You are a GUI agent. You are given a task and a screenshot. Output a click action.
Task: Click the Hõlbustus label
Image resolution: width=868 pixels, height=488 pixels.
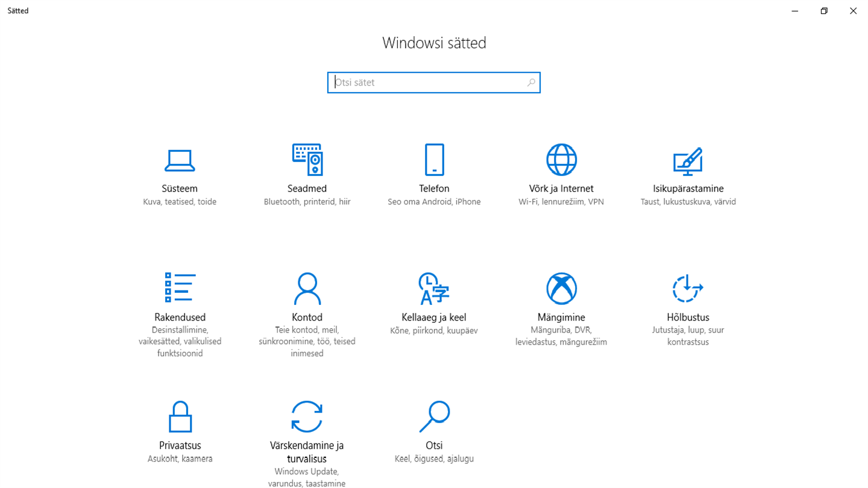[688, 317]
